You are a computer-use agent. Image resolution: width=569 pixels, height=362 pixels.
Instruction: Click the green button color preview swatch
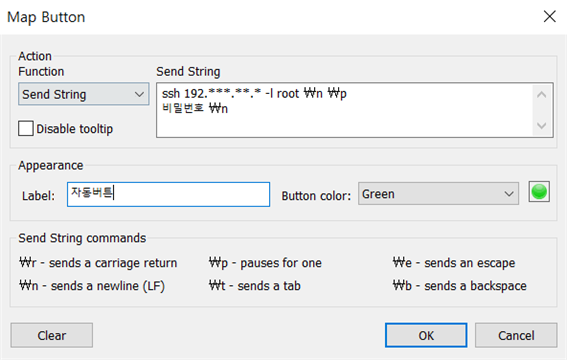coord(539,192)
